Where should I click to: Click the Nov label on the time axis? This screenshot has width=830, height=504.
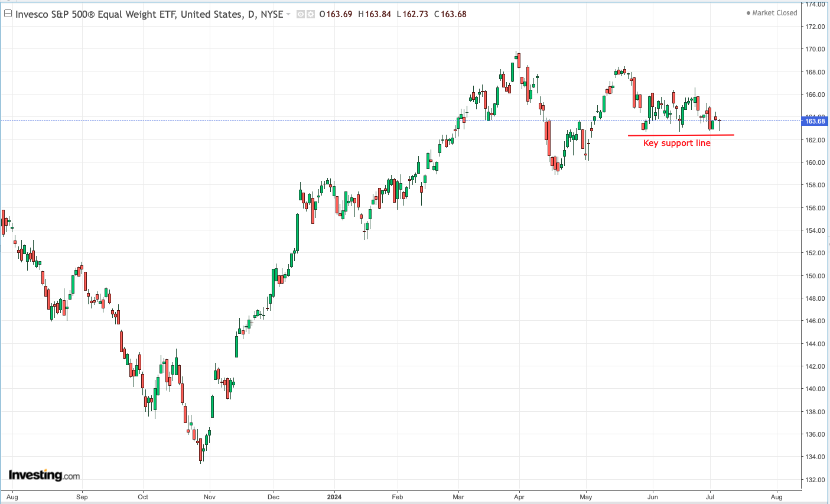(210, 497)
